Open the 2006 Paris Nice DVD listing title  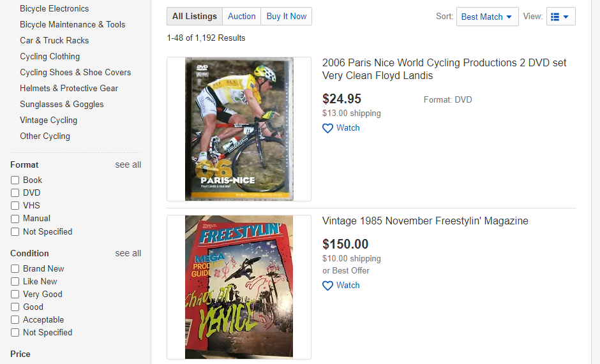click(444, 69)
